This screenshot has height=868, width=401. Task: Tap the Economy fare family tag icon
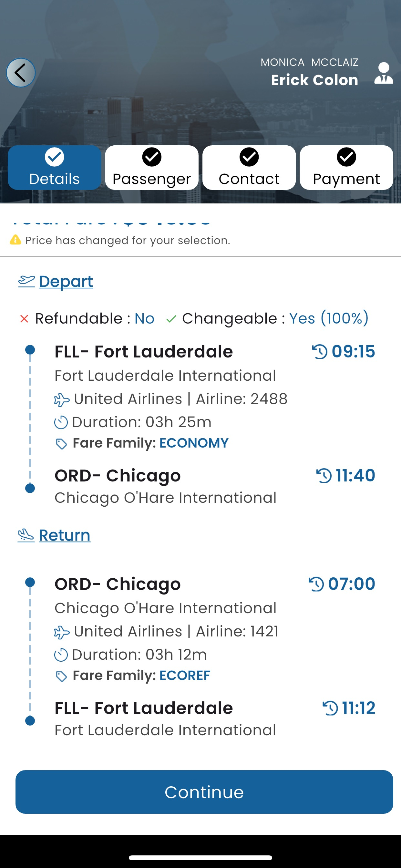tap(61, 444)
